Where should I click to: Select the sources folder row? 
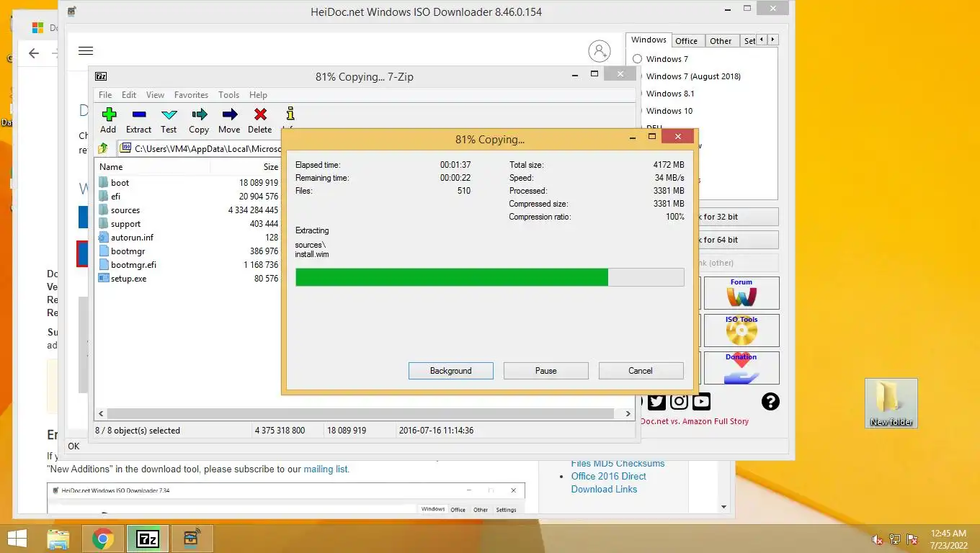pyautogui.click(x=188, y=210)
